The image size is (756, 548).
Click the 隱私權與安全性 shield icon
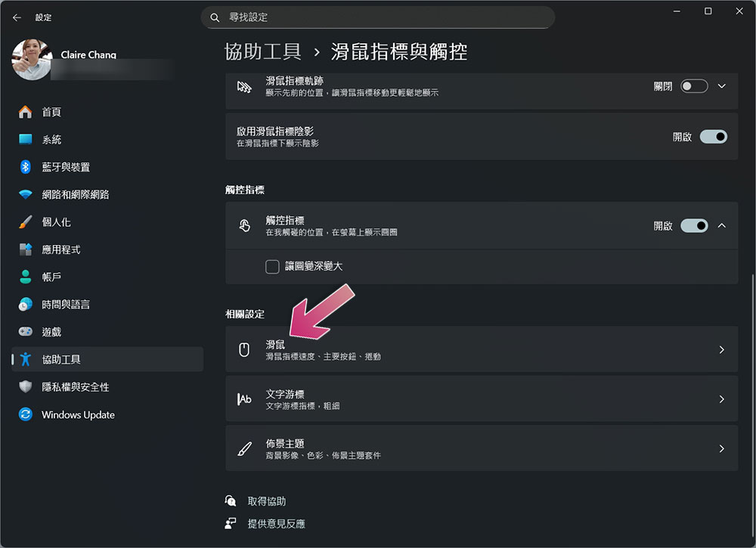(x=25, y=386)
